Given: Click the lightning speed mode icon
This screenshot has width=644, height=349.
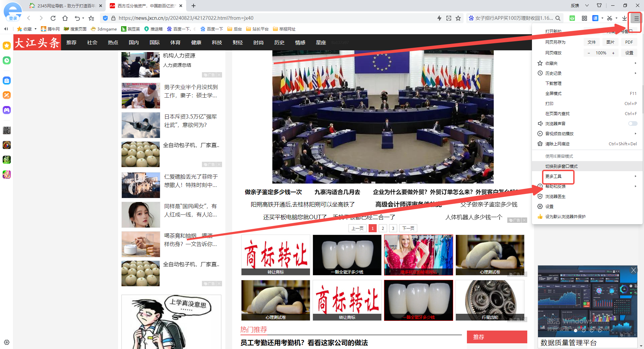Looking at the screenshot, I should [x=439, y=18].
